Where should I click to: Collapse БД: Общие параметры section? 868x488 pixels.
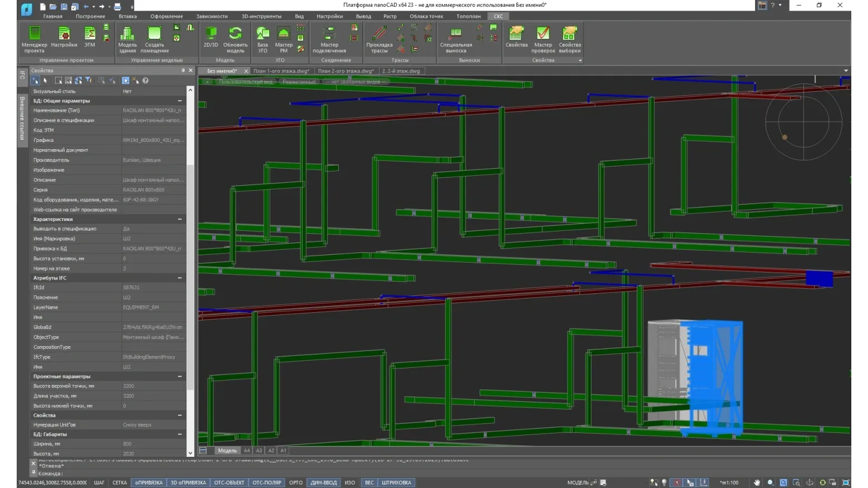tap(180, 101)
